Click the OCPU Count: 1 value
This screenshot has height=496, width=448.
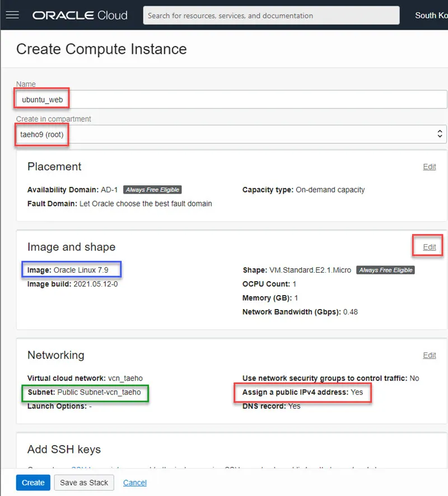pos(269,284)
